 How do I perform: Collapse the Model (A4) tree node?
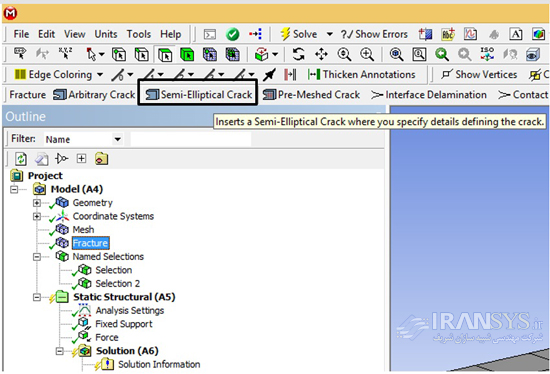[14, 189]
